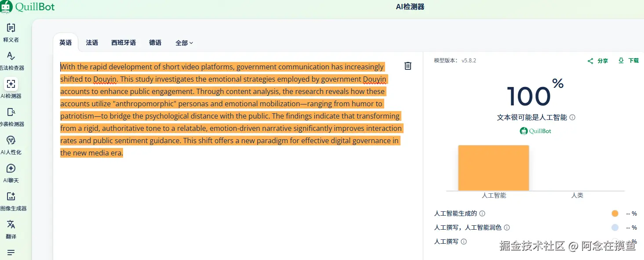Viewport: 644px width, 260px height.
Task: Open the AI聊天 chat icon
Action: pyautogui.click(x=11, y=168)
